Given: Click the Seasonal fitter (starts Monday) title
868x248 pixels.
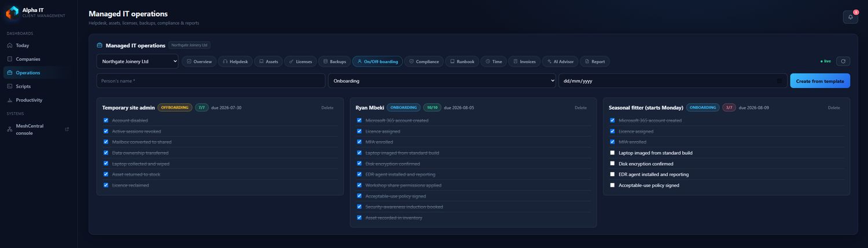Looking at the screenshot, I should [x=646, y=108].
